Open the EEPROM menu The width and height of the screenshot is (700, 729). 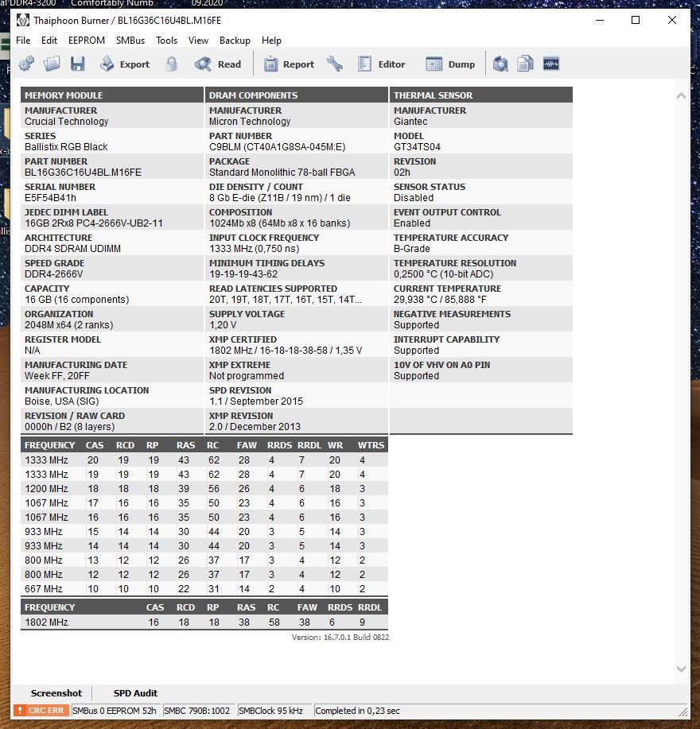tap(87, 41)
